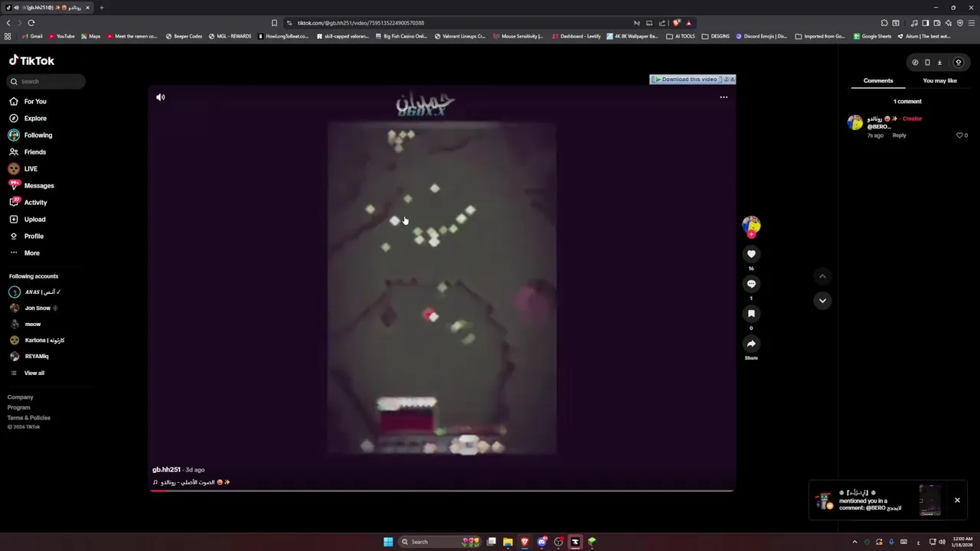
Task: Dismiss the mention notification toast
Action: (957, 500)
